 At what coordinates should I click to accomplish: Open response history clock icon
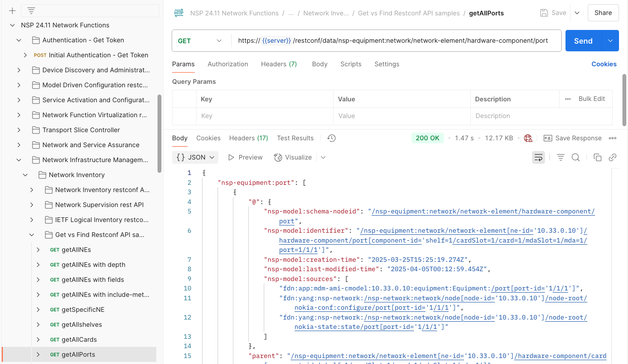point(331,138)
